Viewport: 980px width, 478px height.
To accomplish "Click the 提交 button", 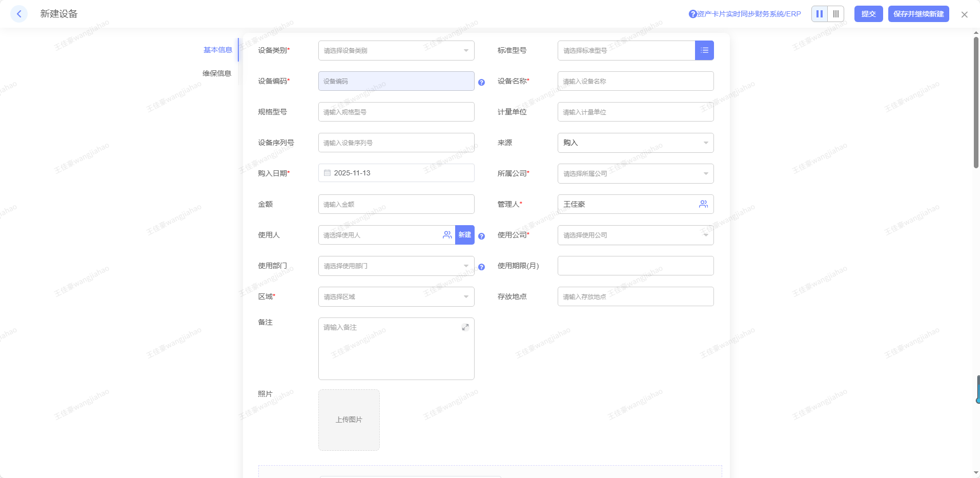I will [x=868, y=14].
